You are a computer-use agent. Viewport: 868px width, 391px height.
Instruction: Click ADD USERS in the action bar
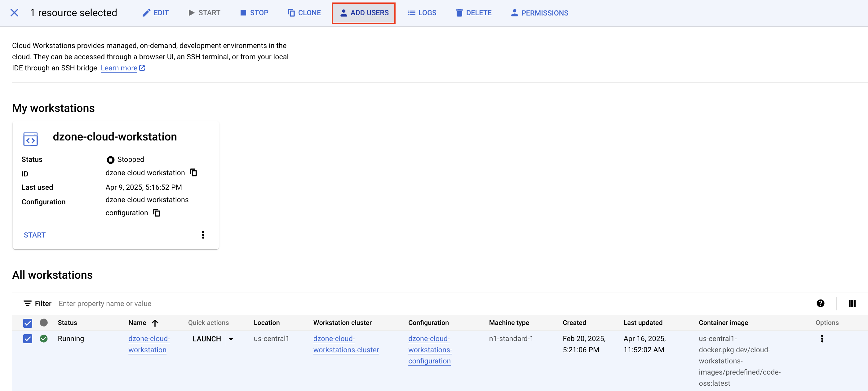click(363, 13)
